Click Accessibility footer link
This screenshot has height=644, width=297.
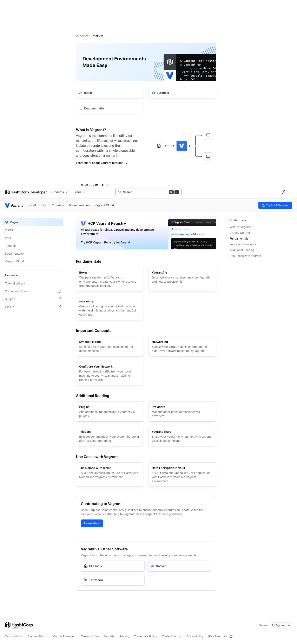click(x=195, y=636)
